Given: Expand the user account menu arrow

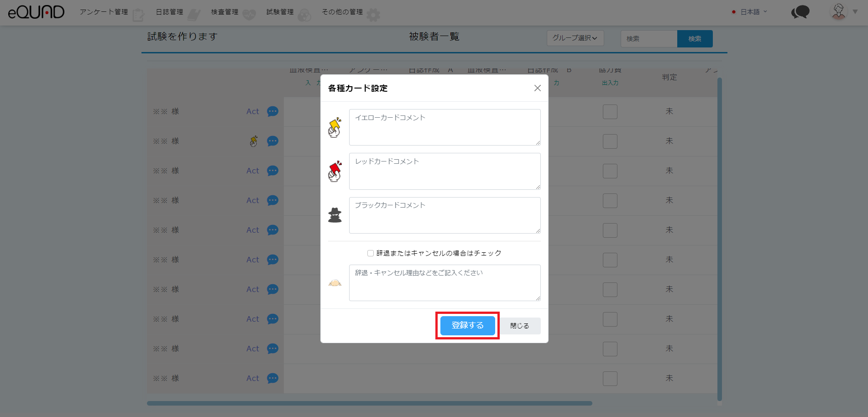Looking at the screenshot, I should pyautogui.click(x=855, y=12).
